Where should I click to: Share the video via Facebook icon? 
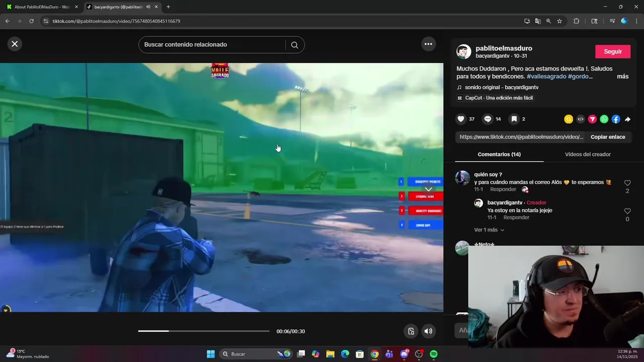pyautogui.click(x=616, y=119)
